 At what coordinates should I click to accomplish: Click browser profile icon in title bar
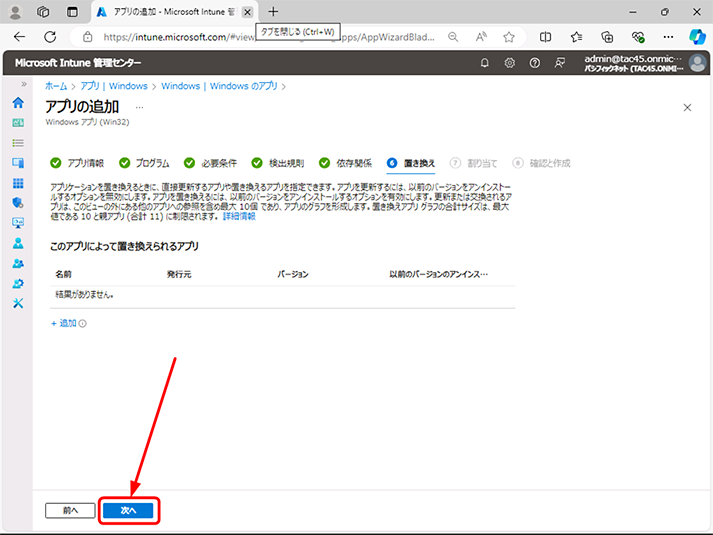(x=15, y=12)
